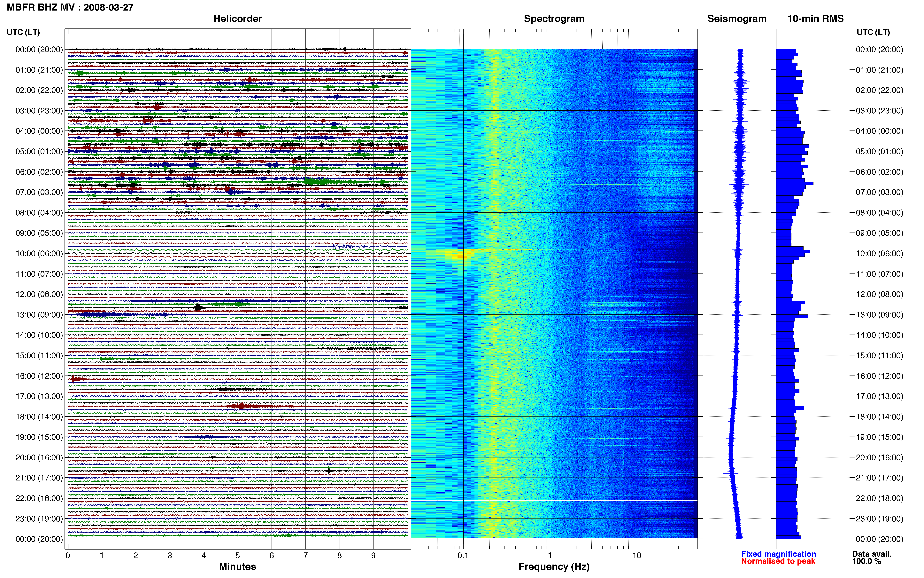The height and width of the screenshot is (578, 924).
Task: Select '22:00 (18:00)' beside the RMS panel
Action: (x=879, y=498)
